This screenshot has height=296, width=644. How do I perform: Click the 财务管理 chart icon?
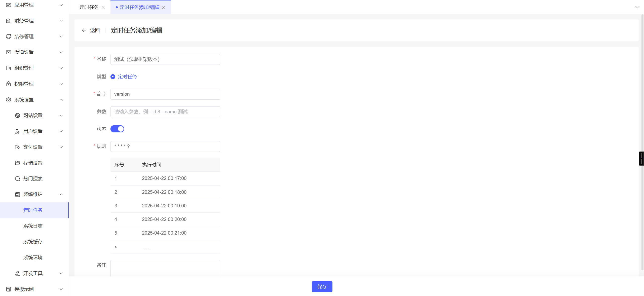click(8, 21)
